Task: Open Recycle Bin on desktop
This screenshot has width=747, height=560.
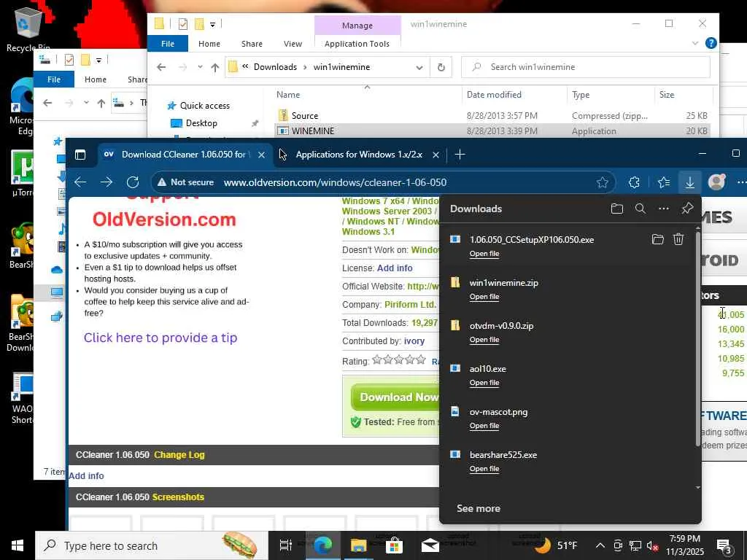Action: (x=28, y=29)
